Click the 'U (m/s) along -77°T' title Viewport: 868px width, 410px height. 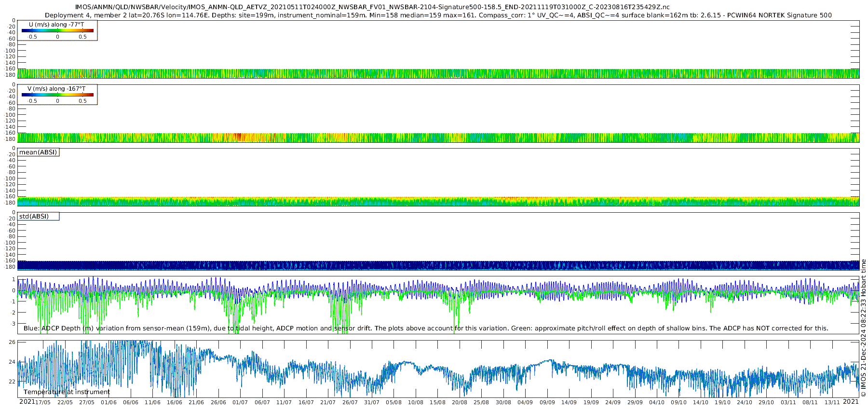coord(56,25)
